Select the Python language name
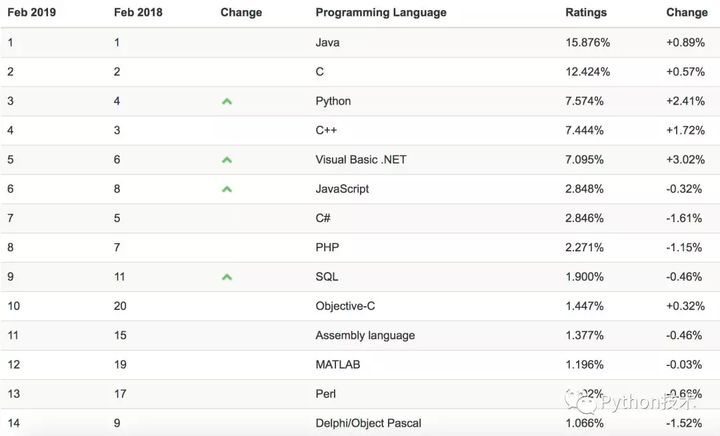 [x=333, y=101]
